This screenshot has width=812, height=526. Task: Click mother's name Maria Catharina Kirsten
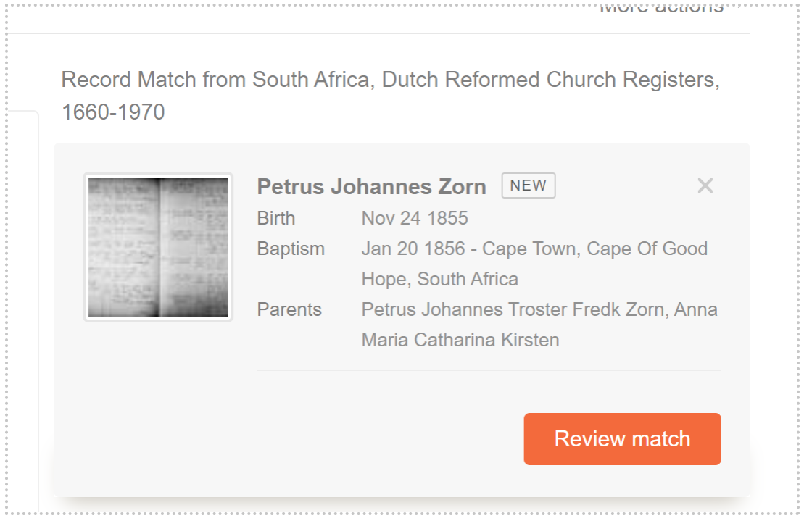(x=460, y=340)
